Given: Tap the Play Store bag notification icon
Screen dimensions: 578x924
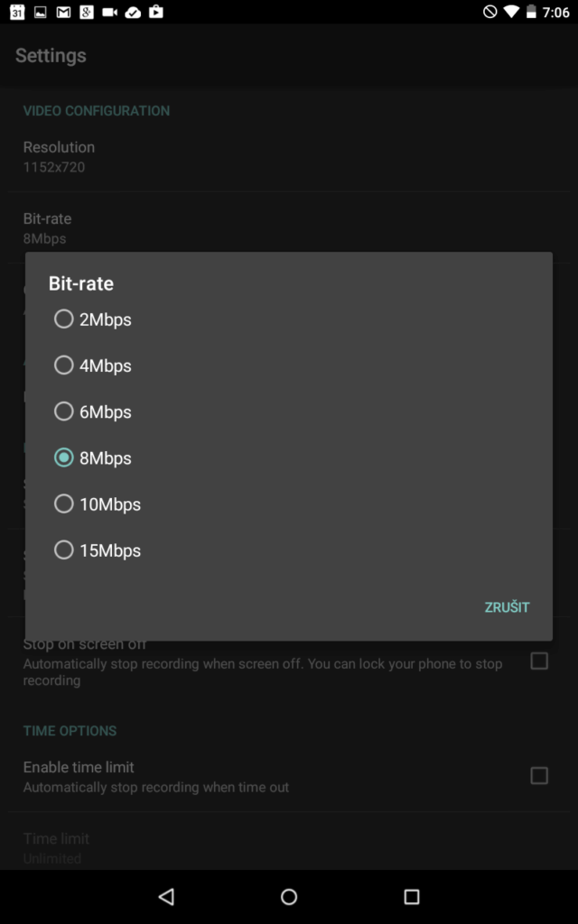Looking at the screenshot, I should tap(155, 11).
